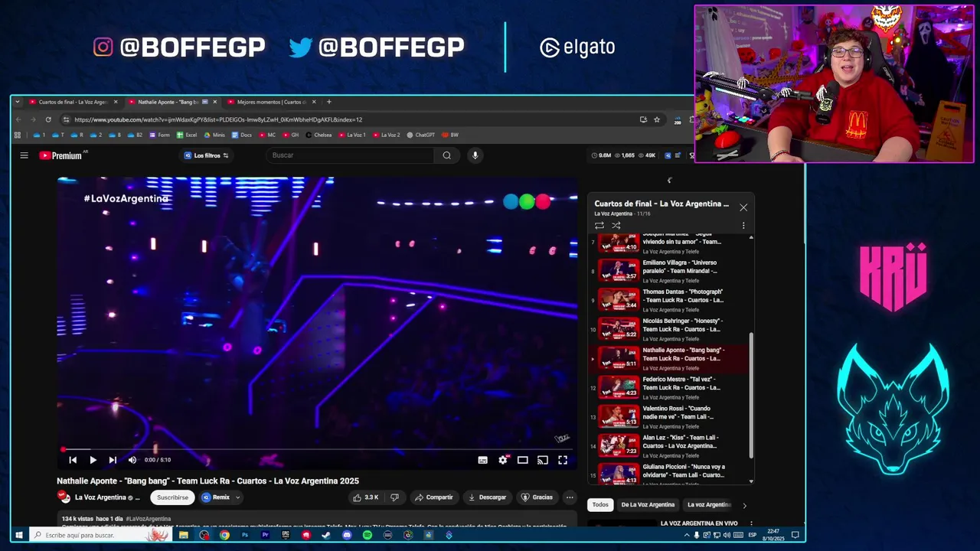Mute the video player volume
The image size is (980, 551).
click(x=132, y=460)
